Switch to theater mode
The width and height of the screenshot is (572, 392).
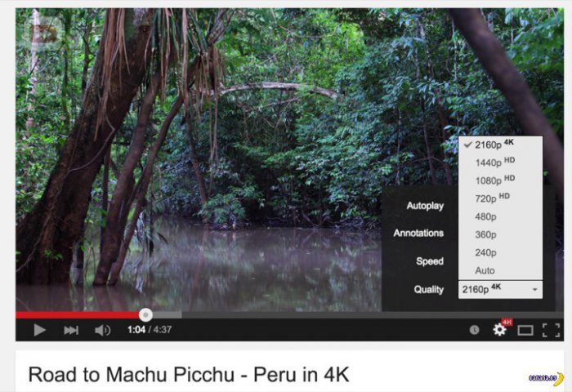click(x=525, y=331)
